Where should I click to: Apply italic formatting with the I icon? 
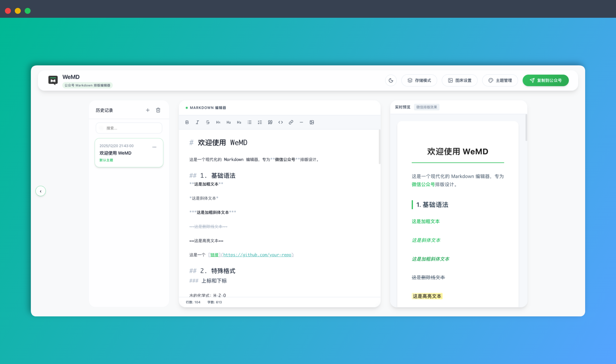pyautogui.click(x=197, y=122)
